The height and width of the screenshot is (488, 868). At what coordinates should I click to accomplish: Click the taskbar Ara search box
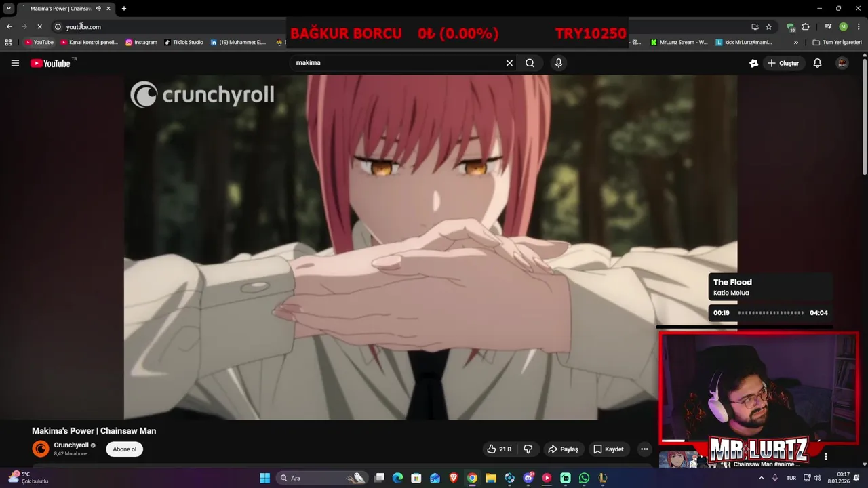tap(321, 478)
